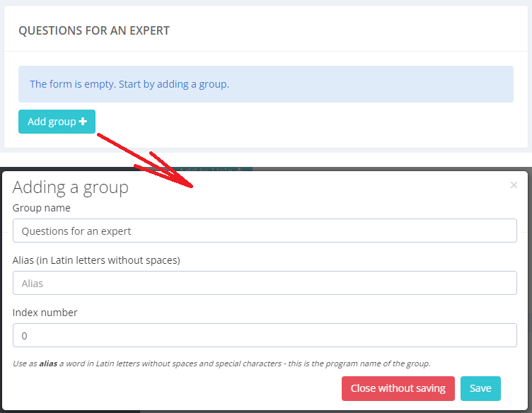Click the bold word 'alias' in hint
The width and height of the screenshot is (532, 413).
tap(48, 363)
